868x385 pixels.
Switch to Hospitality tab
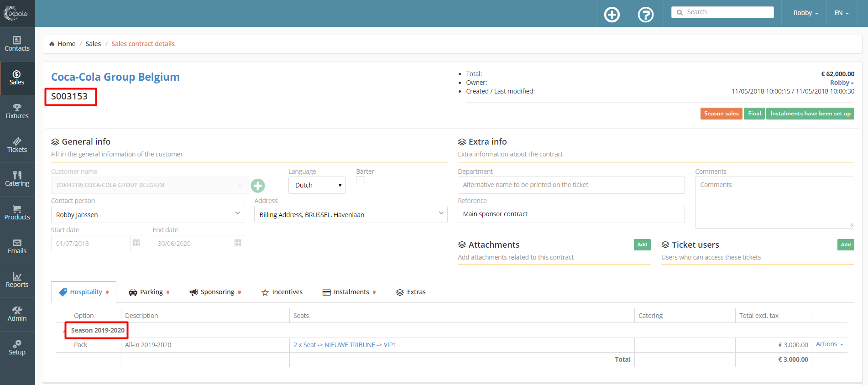tap(84, 292)
